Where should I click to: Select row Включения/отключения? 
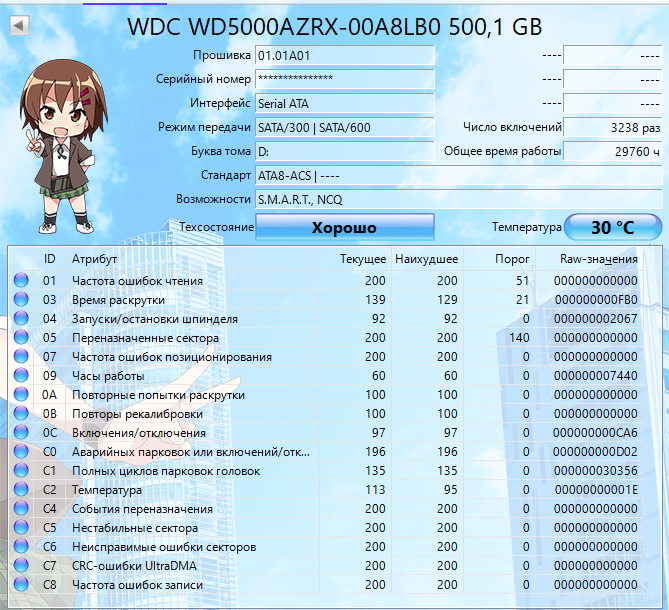point(326,432)
